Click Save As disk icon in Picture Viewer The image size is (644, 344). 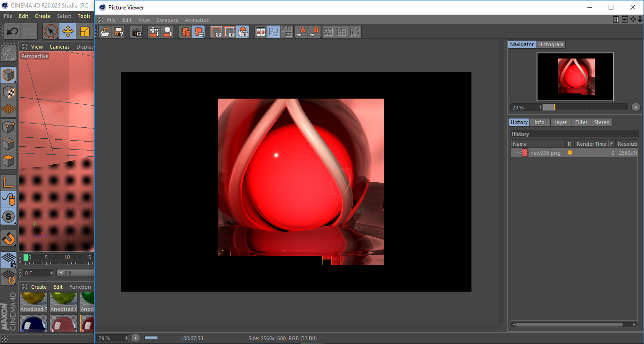click(x=119, y=32)
